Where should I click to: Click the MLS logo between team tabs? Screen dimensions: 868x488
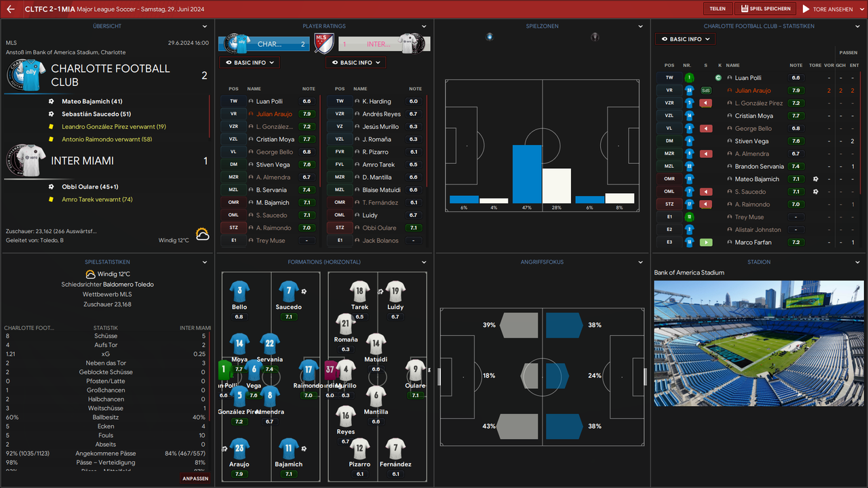324,43
